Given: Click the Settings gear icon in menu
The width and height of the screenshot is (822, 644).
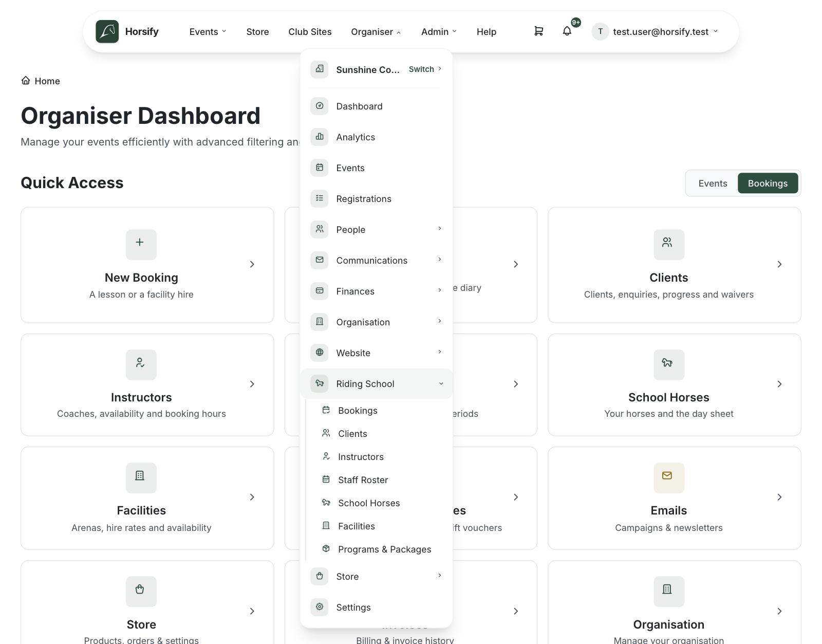Looking at the screenshot, I should pos(320,607).
